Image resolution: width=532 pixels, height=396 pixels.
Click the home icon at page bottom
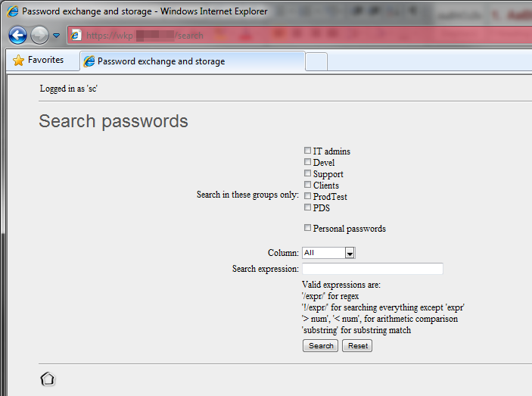(x=48, y=379)
